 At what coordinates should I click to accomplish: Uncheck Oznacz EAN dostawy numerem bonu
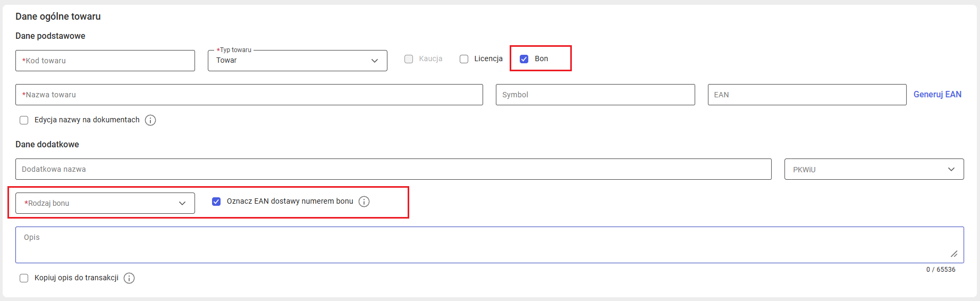tap(216, 202)
